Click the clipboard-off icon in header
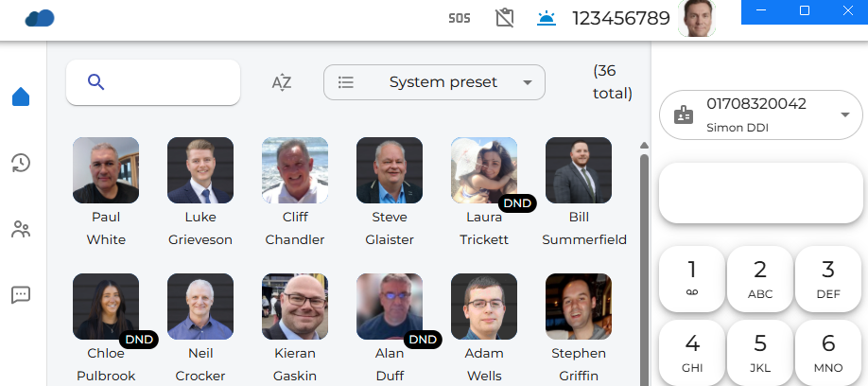Image resolution: width=868 pixels, height=386 pixels. [505, 18]
